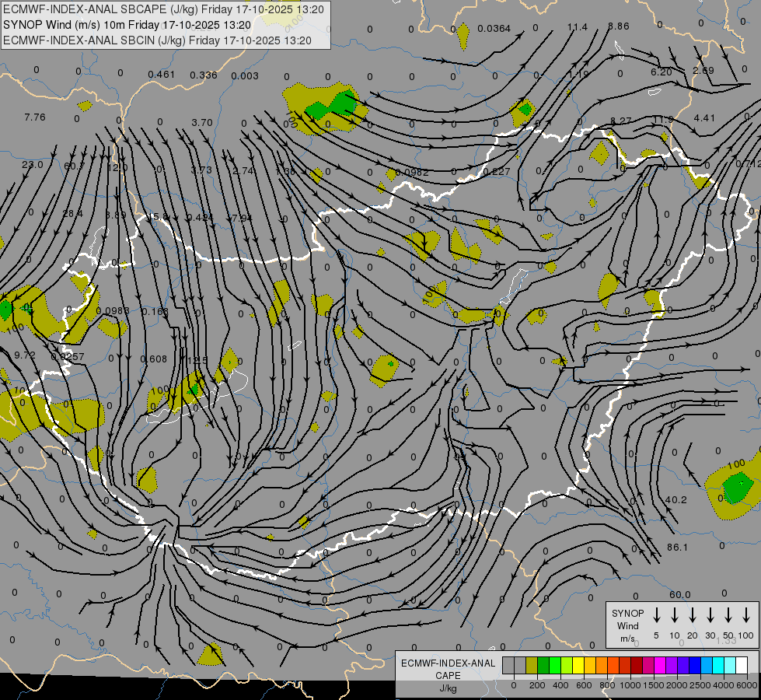
Task: Pick the amber swatch after the 600 tick
Action: point(590,666)
